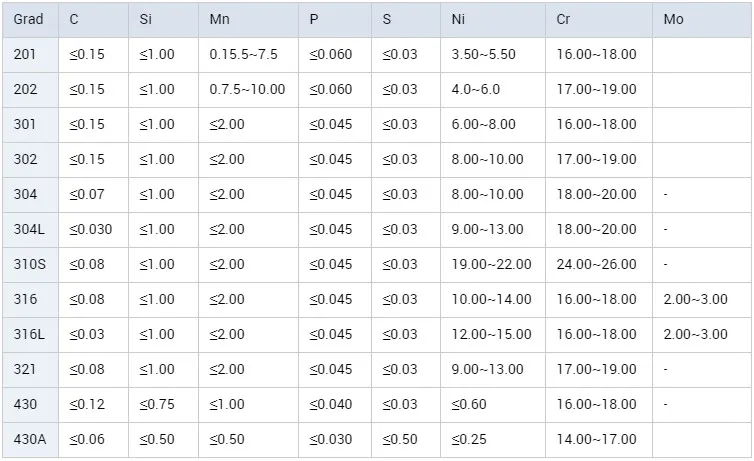Click the Grad column header
Image resolution: width=754 pixels, height=461 pixels.
pos(29,20)
